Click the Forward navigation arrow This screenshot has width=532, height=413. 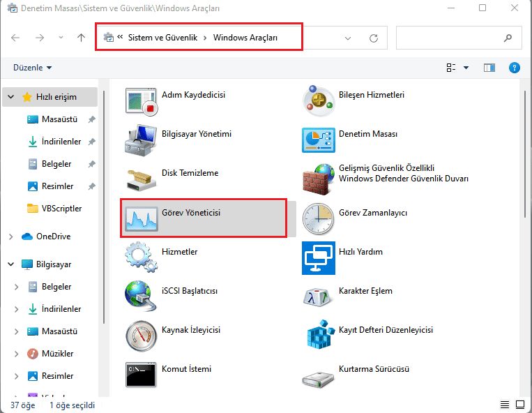[x=40, y=38]
